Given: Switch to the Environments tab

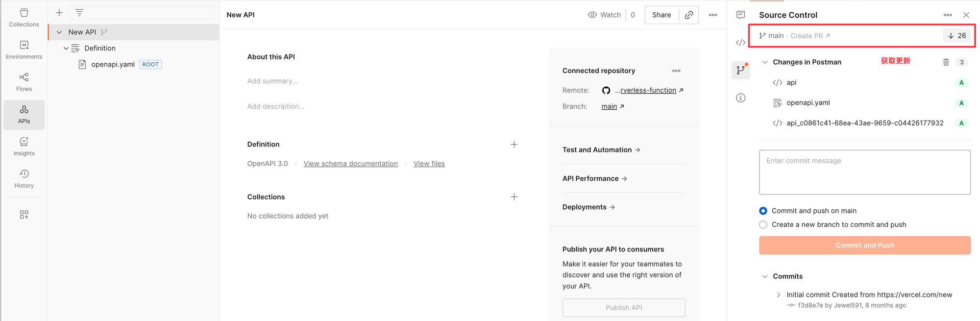Looking at the screenshot, I should click(x=24, y=50).
